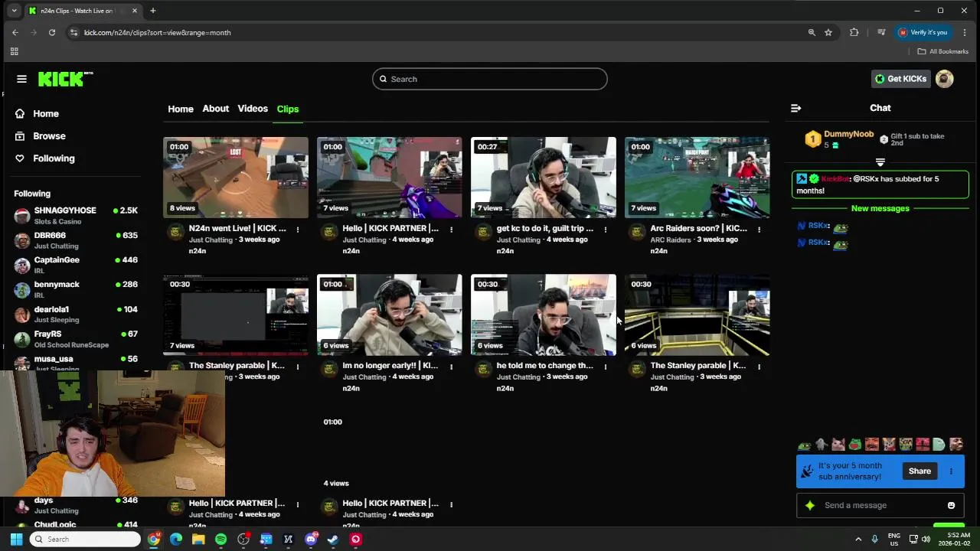980x551 pixels.
Task: Bookmark this page with star icon
Action: (x=828, y=32)
